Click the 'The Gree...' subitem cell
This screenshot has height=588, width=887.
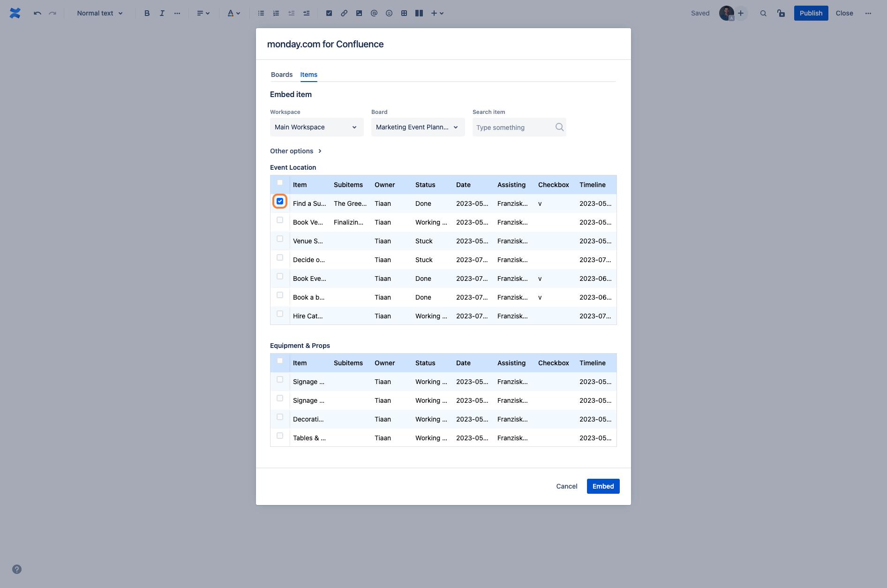(350, 204)
